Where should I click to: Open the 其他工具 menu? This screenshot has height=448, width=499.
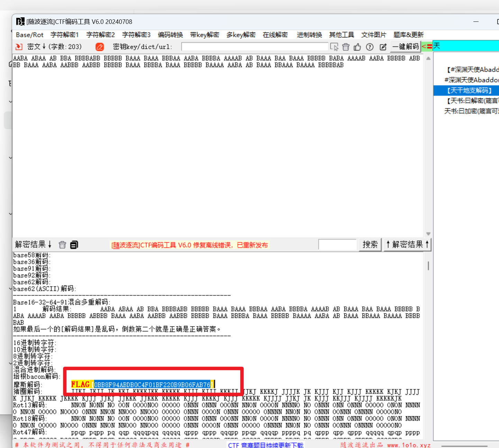[x=342, y=35]
